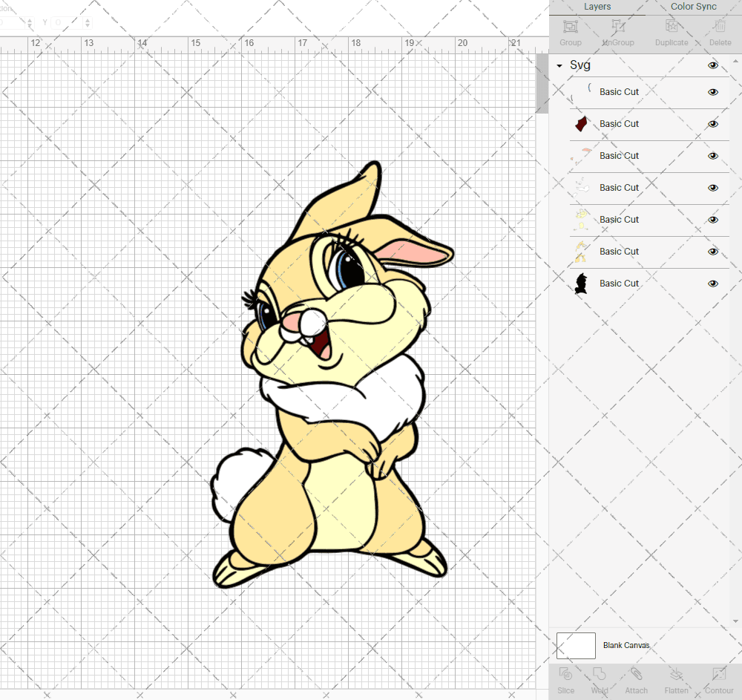The width and height of the screenshot is (742, 700).
Task: Select the pale yellow layer thumbnail
Action: point(581,220)
